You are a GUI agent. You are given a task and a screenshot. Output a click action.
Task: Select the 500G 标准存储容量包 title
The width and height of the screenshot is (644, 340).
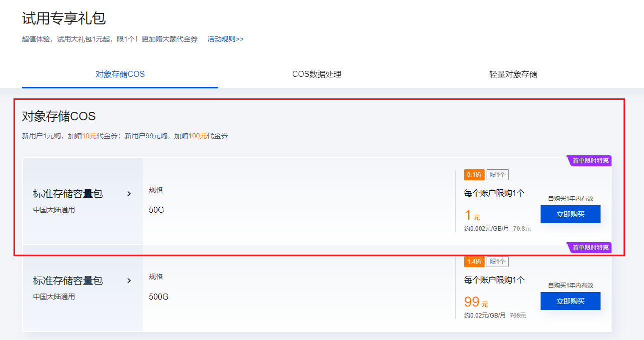(68, 281)
